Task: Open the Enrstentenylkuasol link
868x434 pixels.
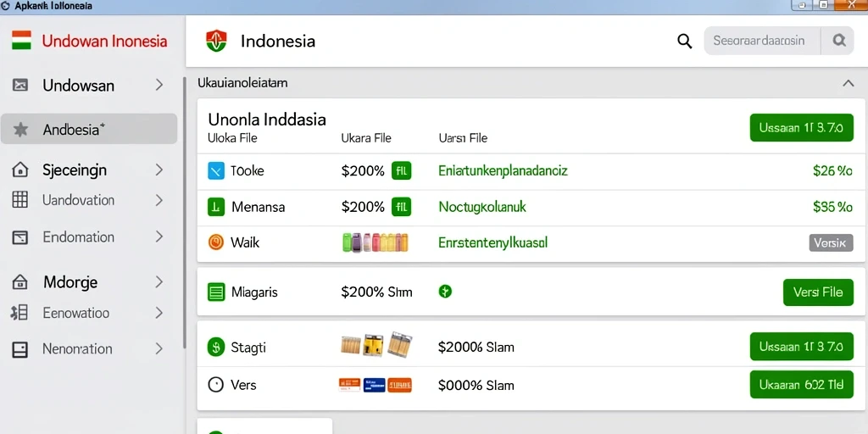Action: [x=492, y=242]
